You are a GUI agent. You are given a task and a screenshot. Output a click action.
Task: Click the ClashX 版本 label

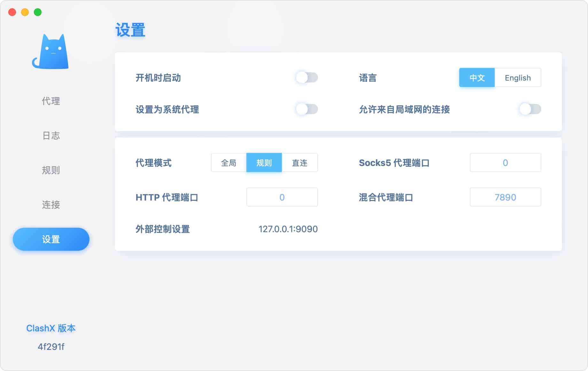point(51,328)
